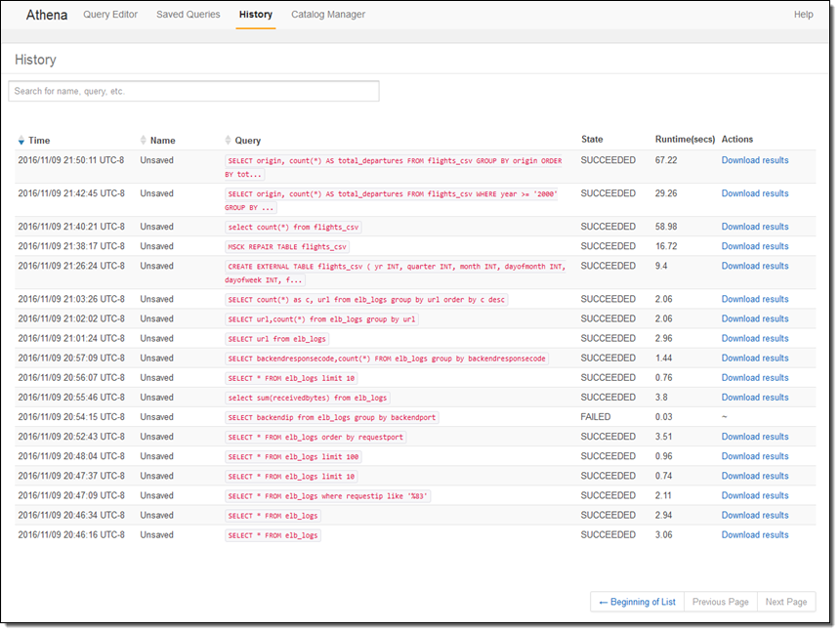This screenshot has height=633, width=840.
Task: Download results for the 21:50:11 query
Action: click(754, 160)
